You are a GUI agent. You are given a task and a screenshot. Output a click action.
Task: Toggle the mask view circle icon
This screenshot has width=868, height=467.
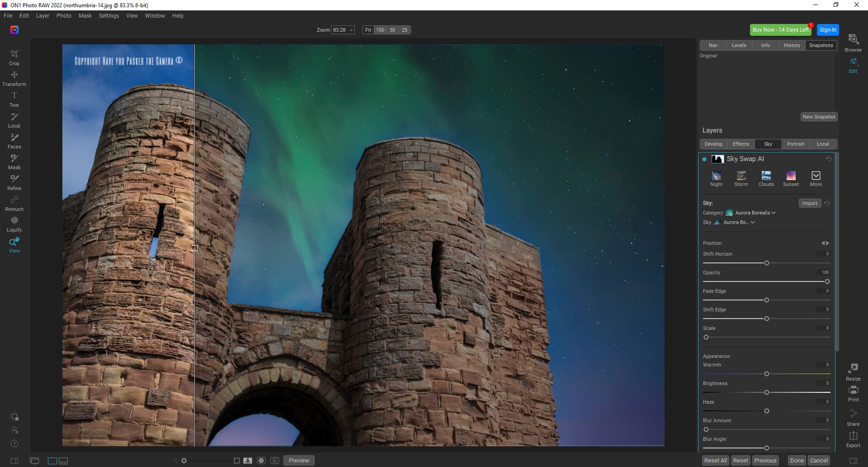click(261, 461)
